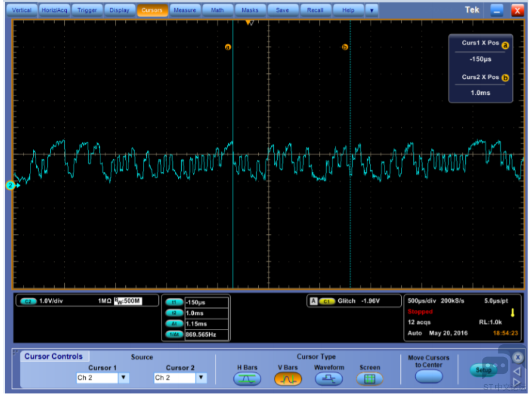Click the orange trigger position marker
This screenshot has width=532, height=397.
pyautogui.click(x=249, y=22)
